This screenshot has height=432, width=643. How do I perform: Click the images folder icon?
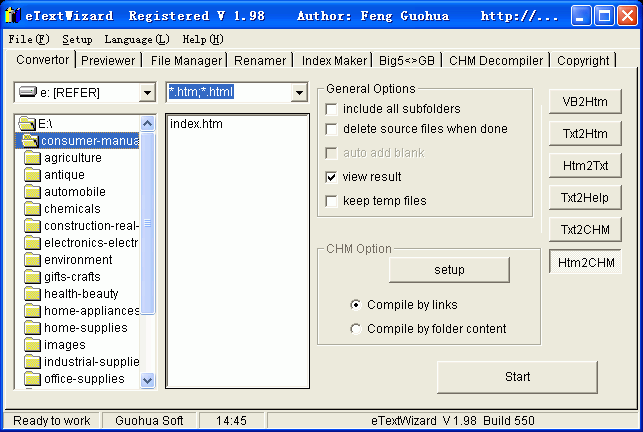(x=32, y=345)
